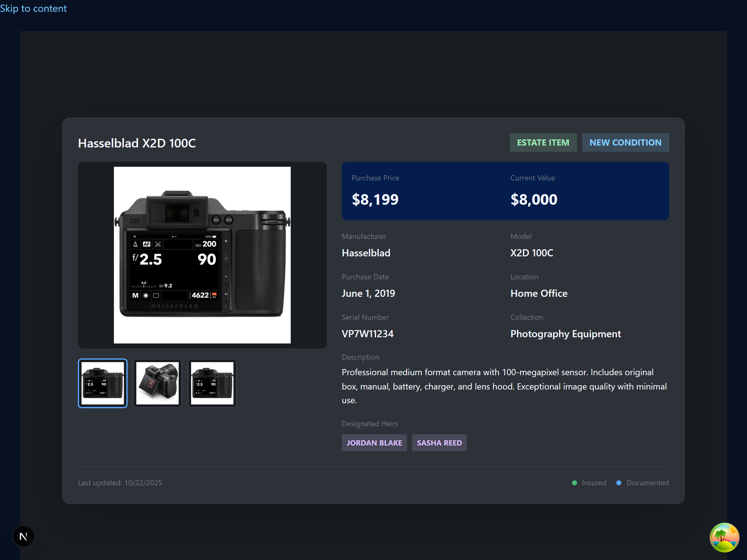Click the blue Documented status dot
Viewport: 747px width, 560px height.
619,483
